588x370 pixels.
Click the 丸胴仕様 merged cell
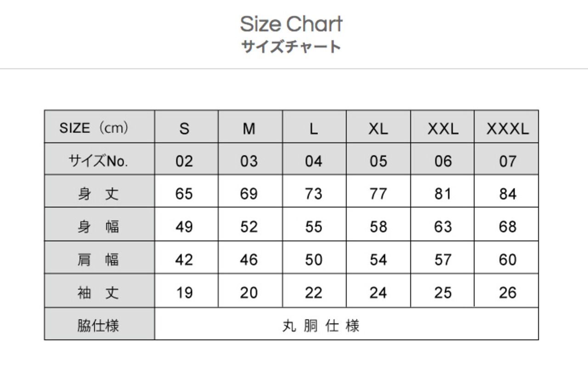click(321, 326)
